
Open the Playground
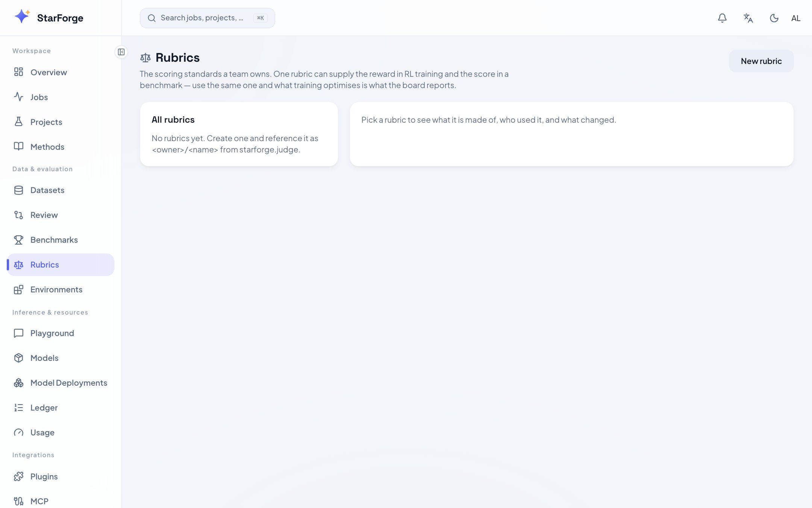tap(61, 333)
